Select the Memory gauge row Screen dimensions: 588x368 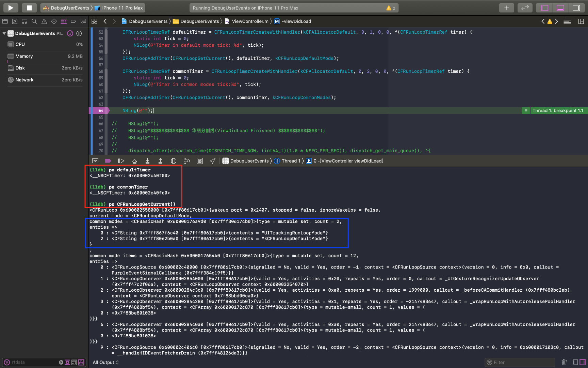(x=45, y=56)
